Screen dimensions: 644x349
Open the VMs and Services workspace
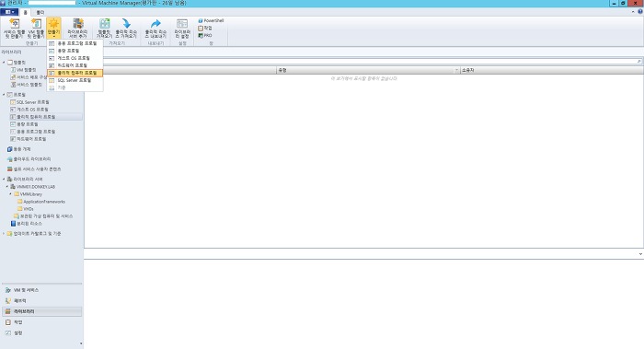click(42, 290)
